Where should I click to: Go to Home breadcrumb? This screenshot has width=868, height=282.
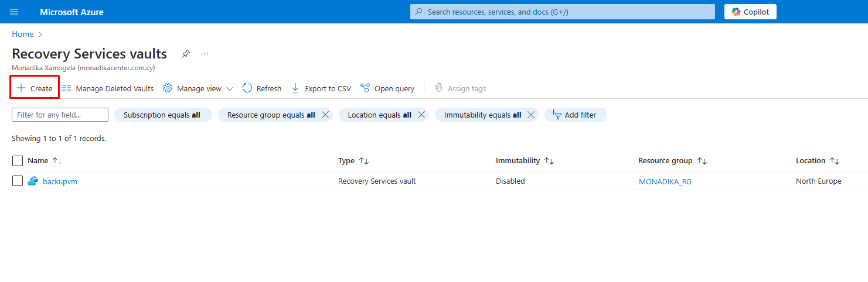pos(23,34)
